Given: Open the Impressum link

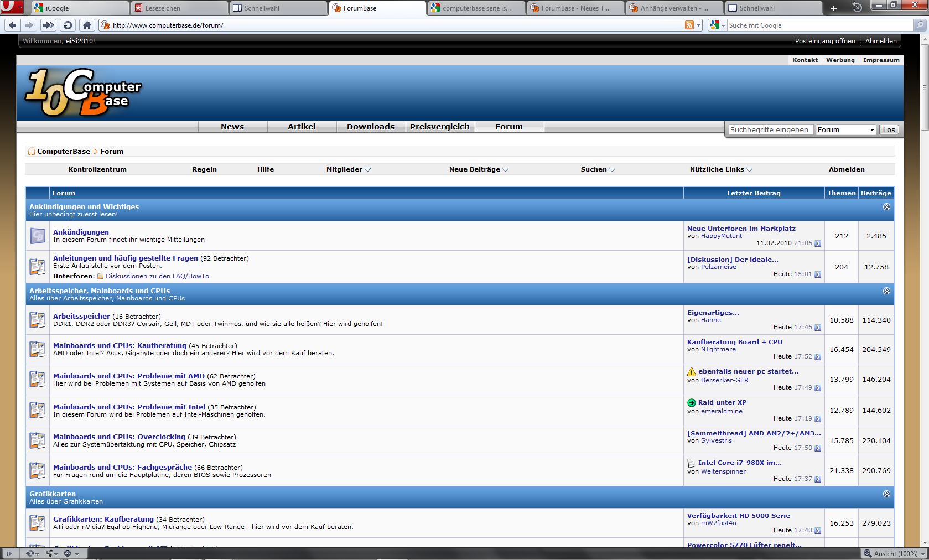Looking at the screenshot, I should tap(881, 60).
